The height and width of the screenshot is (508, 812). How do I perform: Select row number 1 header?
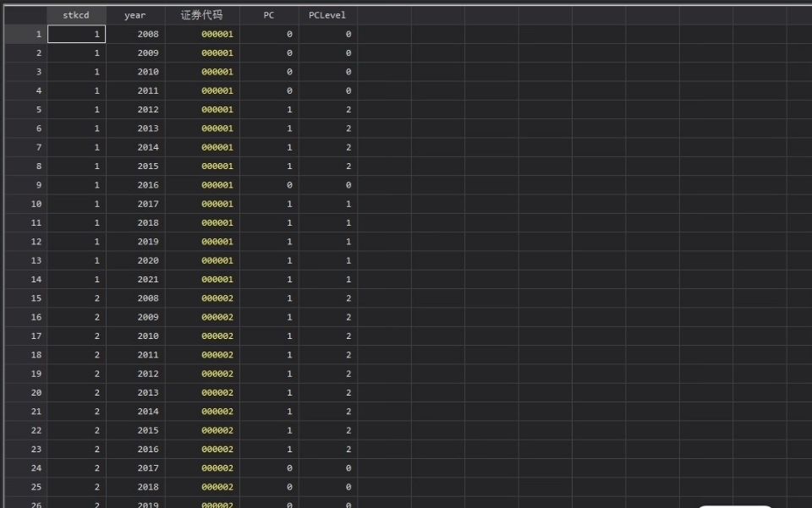(x=24, y=35)
